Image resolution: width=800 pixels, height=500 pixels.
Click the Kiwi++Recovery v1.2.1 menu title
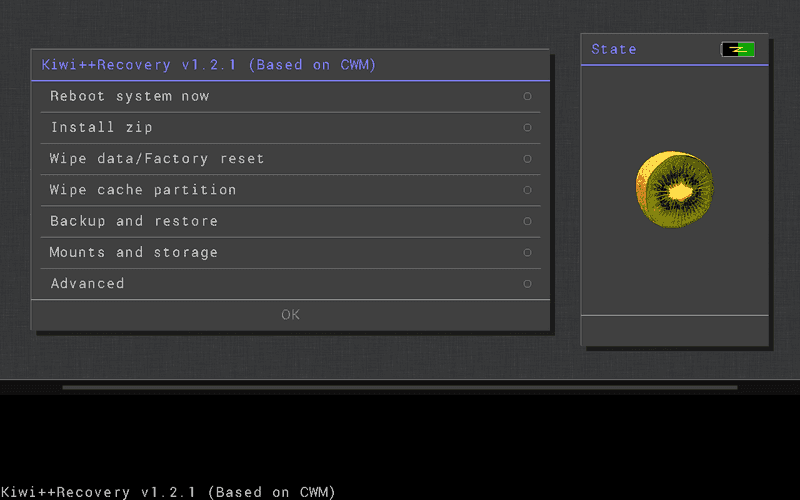(209, 65)
